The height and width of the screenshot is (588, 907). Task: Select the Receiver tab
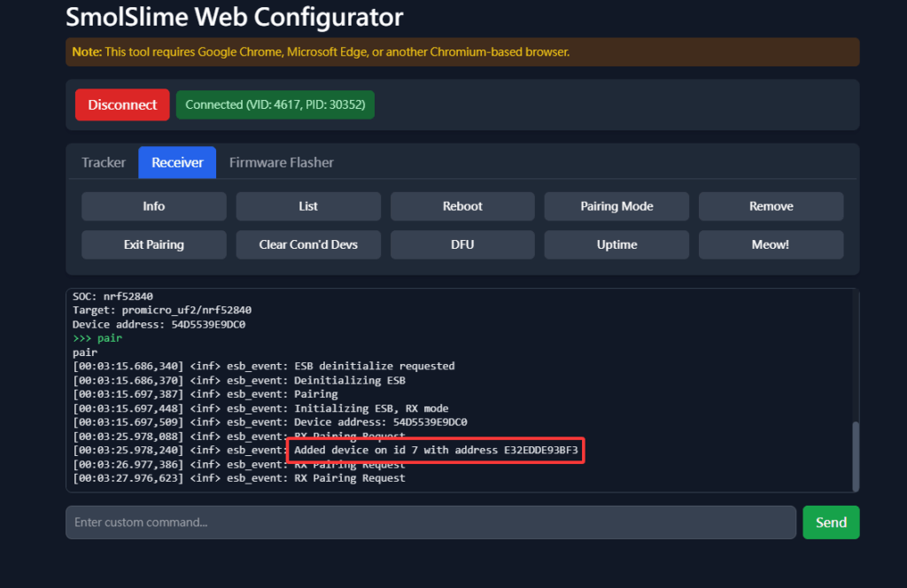177,162
